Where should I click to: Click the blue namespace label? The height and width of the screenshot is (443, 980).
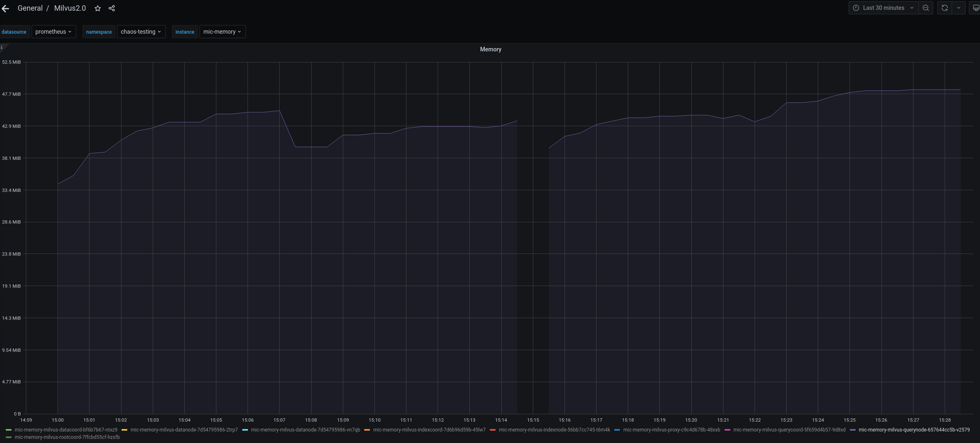[99, 32]
